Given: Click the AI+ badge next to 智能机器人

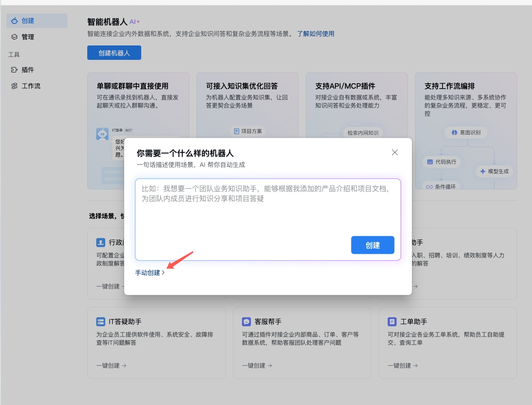Looking at the screenshot, I should click(134, 22).
